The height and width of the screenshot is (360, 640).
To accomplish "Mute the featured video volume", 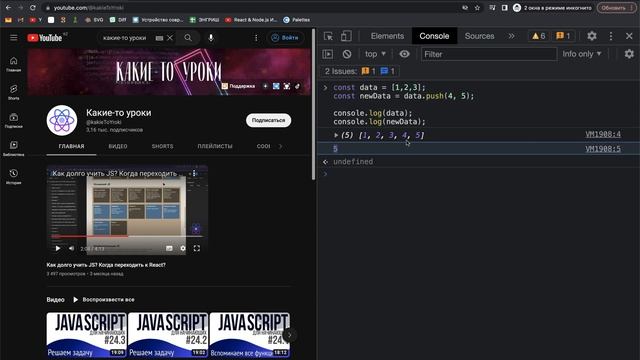I will 71,248.
